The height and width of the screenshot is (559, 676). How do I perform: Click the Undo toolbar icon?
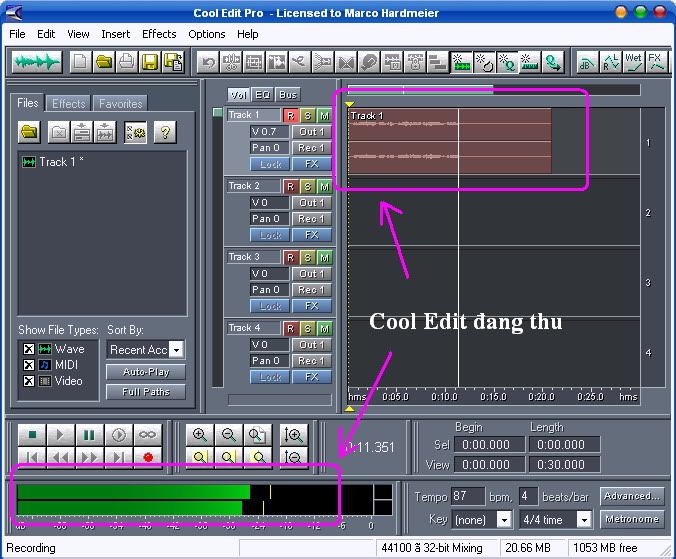point(208,62)
